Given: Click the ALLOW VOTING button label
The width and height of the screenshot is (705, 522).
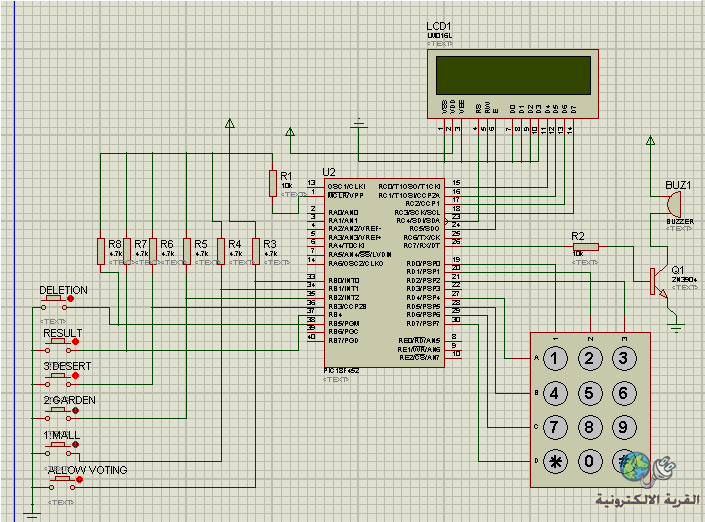Looking at the screenshot, I should [88, 470].
